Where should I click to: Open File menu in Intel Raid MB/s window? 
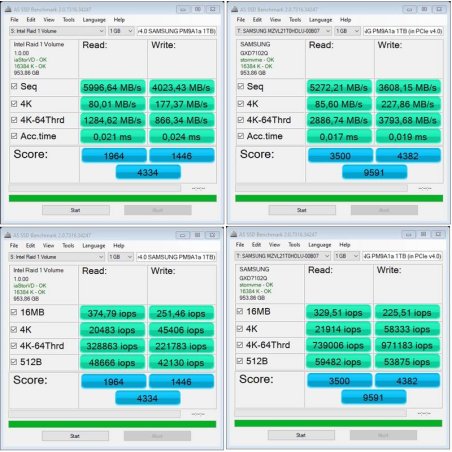pos(14,20)
